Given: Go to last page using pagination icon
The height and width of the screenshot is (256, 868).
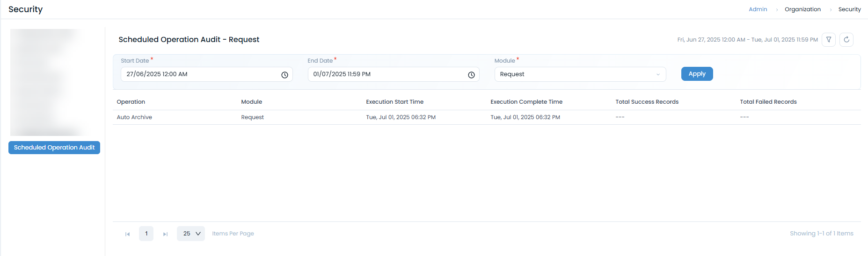Looking at the screenshot, I should pyautogui.click(x=165, y=234).
